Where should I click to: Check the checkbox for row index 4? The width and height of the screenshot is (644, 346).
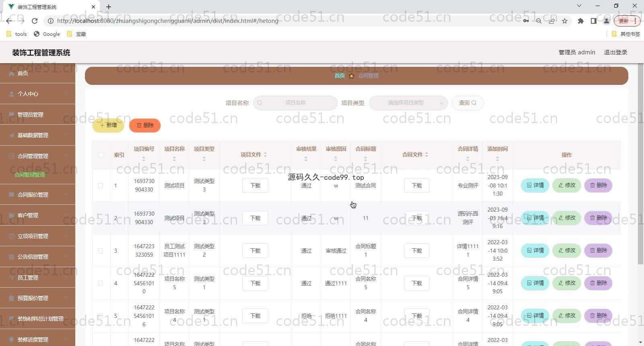click(101, 283)
